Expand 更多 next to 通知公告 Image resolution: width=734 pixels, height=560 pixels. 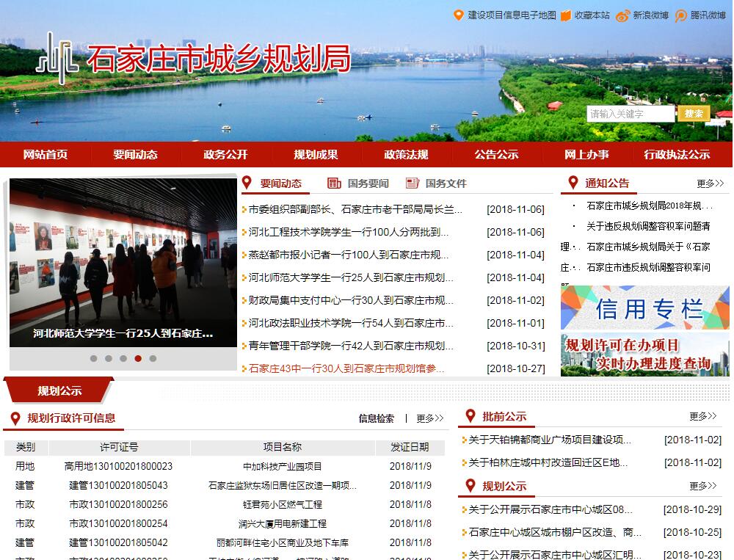click(710, 183)
